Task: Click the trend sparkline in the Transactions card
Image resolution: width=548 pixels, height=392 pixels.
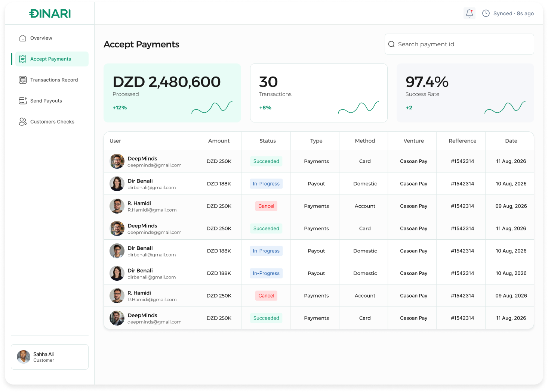Action: (358, 108)
